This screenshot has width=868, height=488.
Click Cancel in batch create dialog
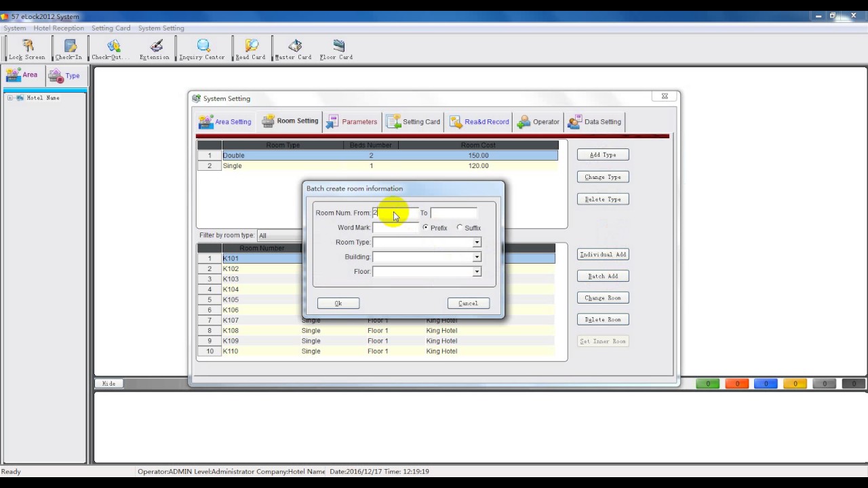[469, 304]
